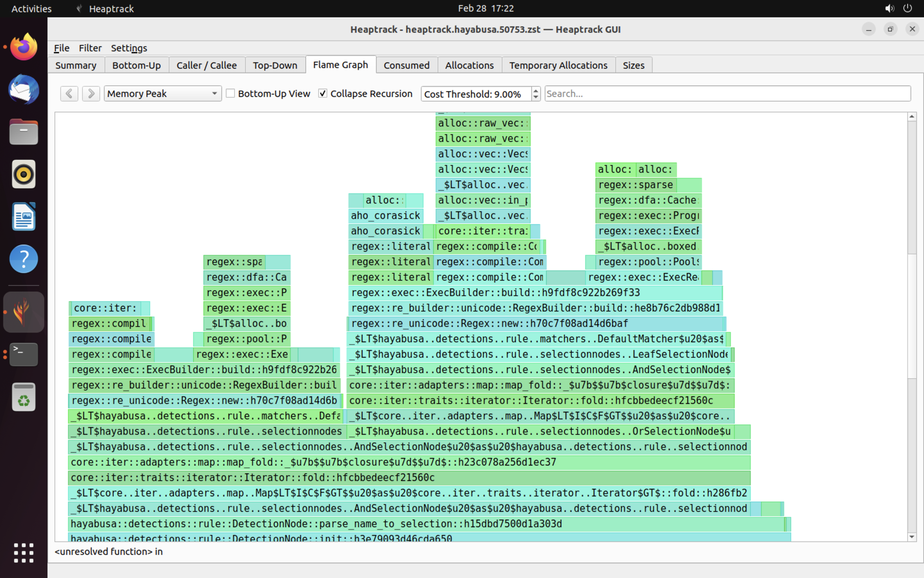The width and height of the screenshot is (924, 578).
Task: Select the Flame Graph tab
Action: point(341,65)
